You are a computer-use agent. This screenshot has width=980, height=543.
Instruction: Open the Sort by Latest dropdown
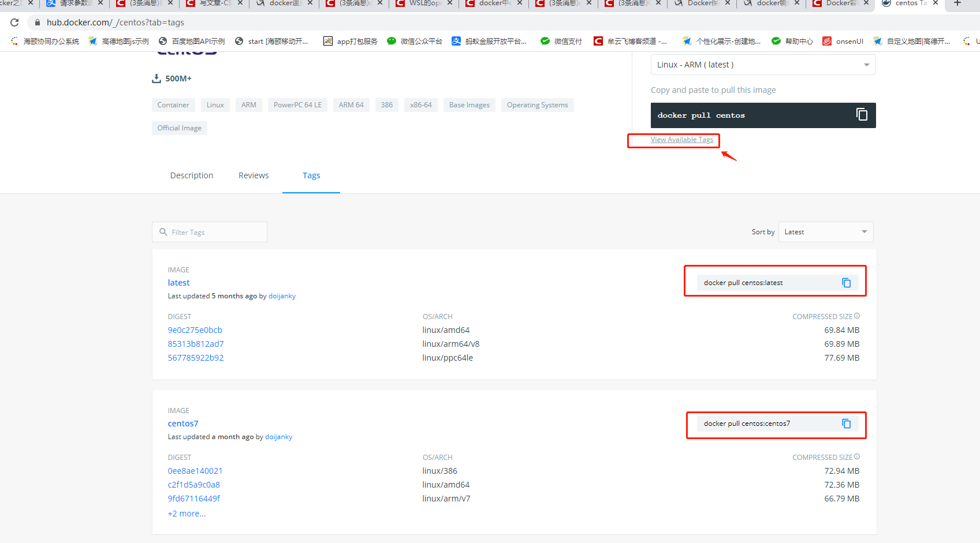(826, 232)
